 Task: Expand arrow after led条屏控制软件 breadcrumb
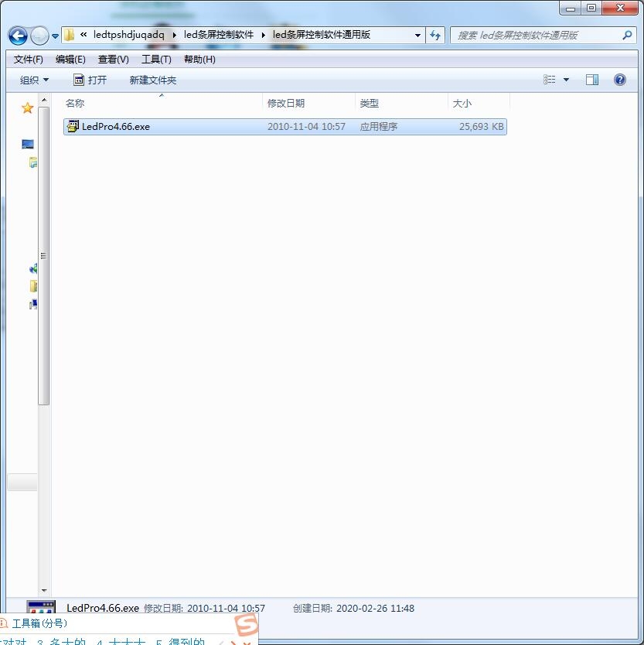[x=263, y=35]
